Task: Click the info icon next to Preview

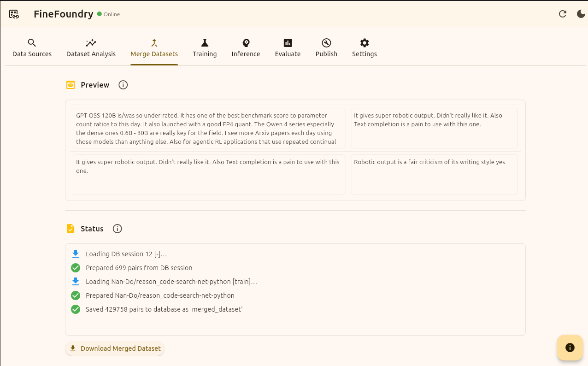Action: click(123, 85)
